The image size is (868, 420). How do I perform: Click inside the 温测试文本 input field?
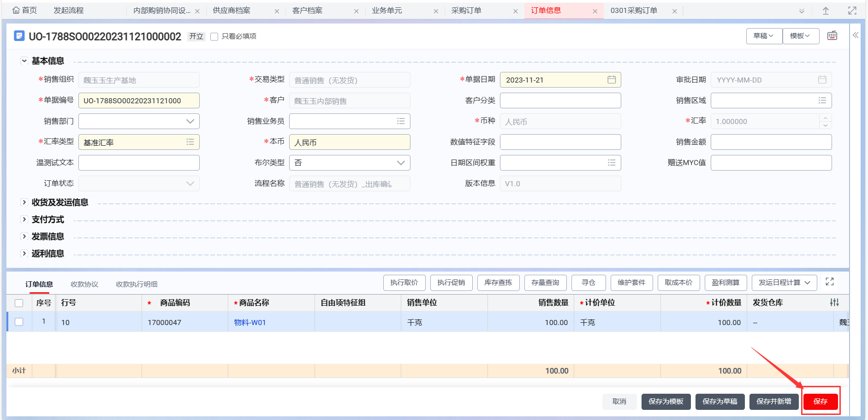click(x=138, y=162)
